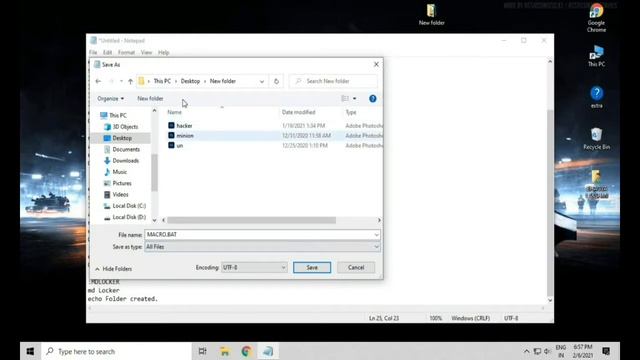Open Notepad Format menu
The image size is (640, 360).
126,53
